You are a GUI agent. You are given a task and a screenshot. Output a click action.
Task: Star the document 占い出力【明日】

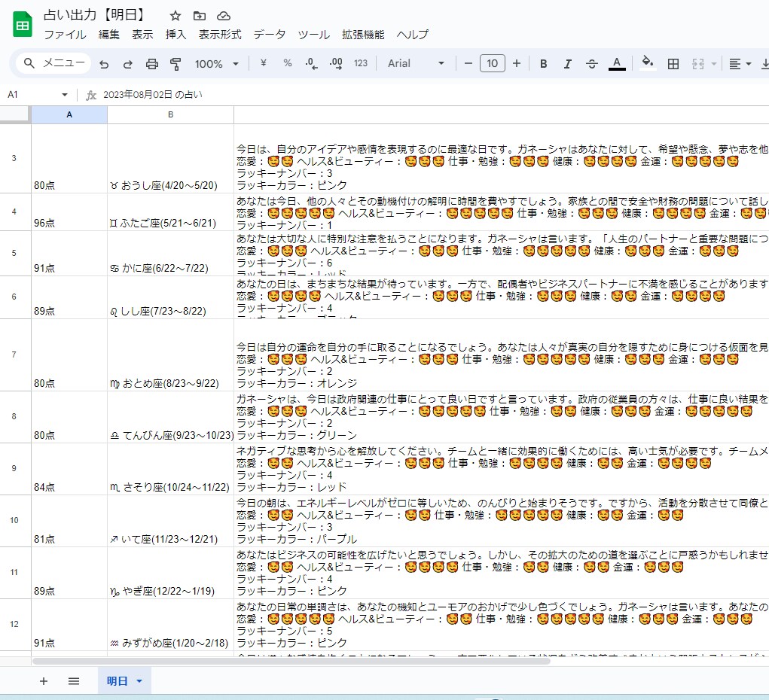(x=175, y=16)
